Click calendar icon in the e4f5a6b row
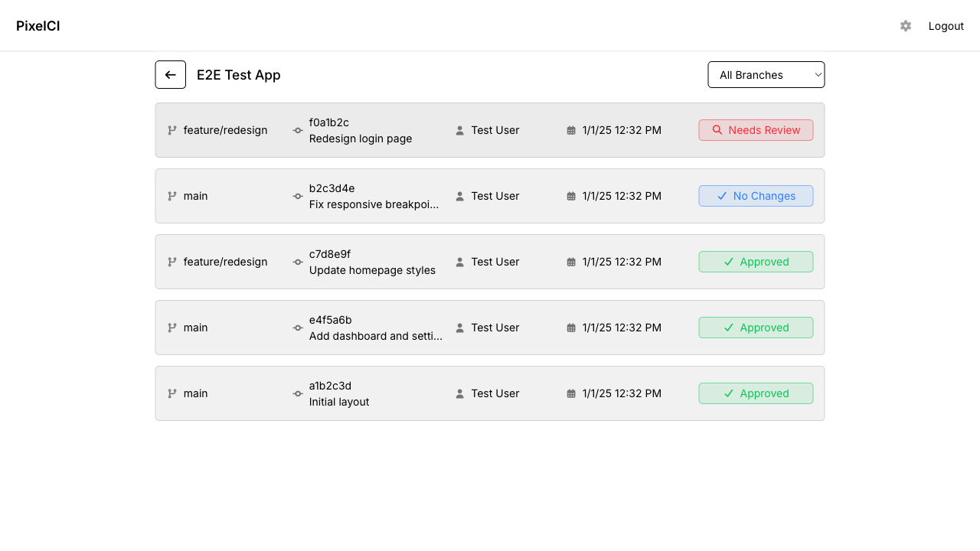 (x=571, y=328)
